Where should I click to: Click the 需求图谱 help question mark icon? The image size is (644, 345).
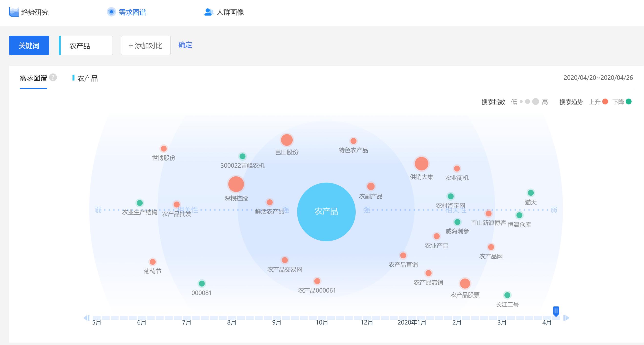tap(53, 77)
